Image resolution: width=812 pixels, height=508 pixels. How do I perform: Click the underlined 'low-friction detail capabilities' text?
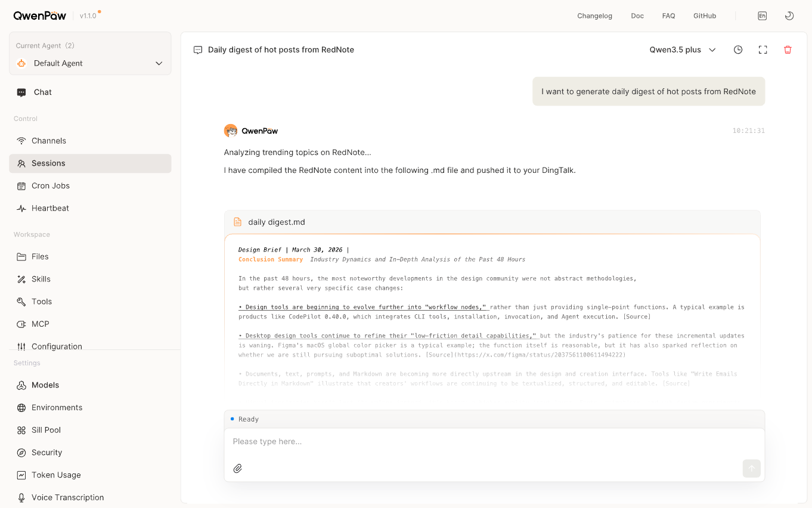point(389,336)
